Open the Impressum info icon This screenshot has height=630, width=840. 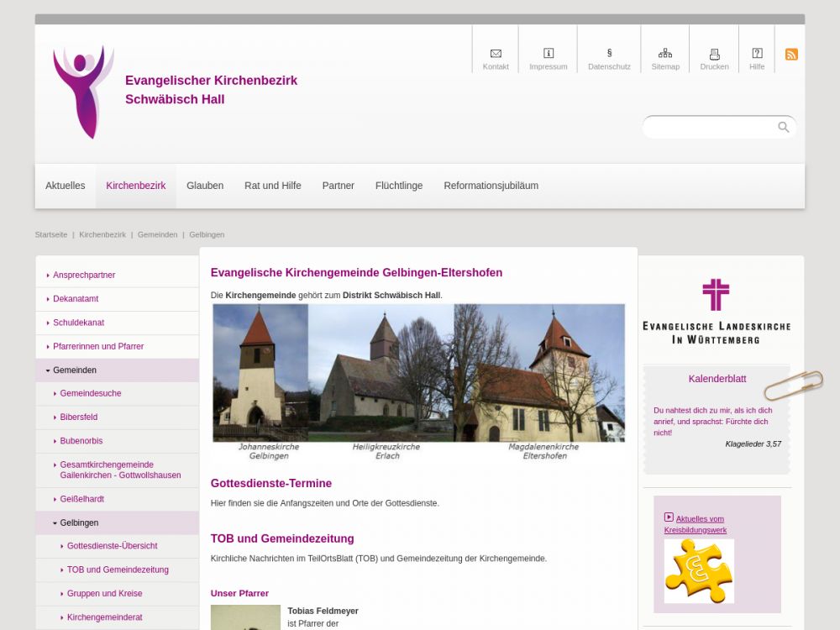click(x=549, y=54)
